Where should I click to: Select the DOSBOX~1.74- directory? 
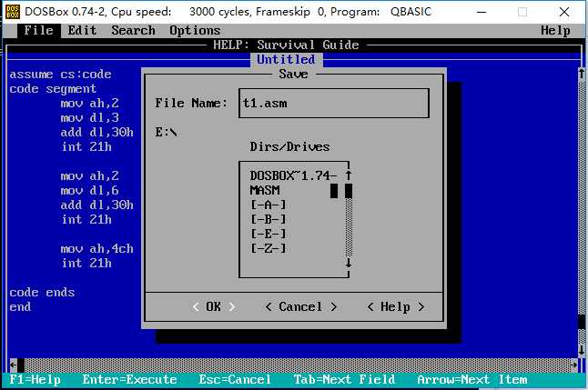(293, 175)
